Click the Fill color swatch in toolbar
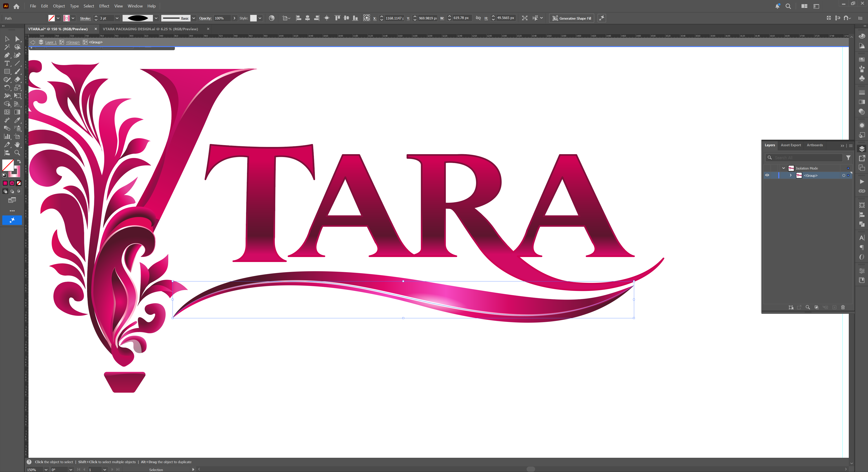The image size is (868, 472). coord(8,165)
